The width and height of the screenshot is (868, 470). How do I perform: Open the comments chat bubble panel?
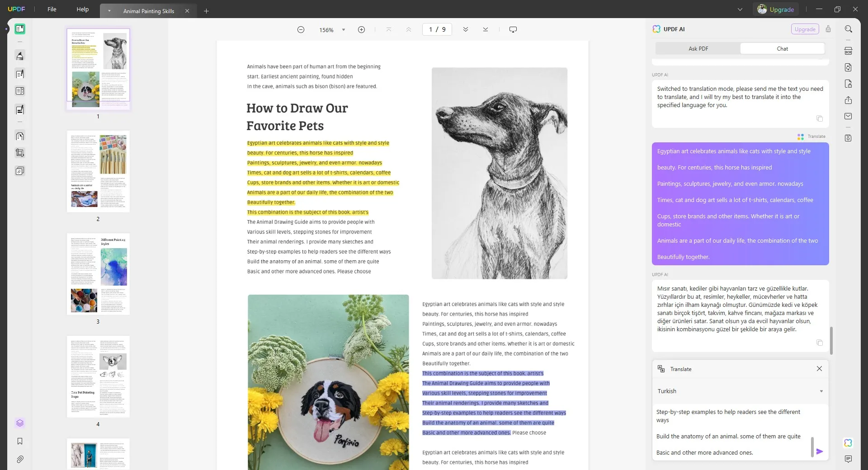click(849, 459)
